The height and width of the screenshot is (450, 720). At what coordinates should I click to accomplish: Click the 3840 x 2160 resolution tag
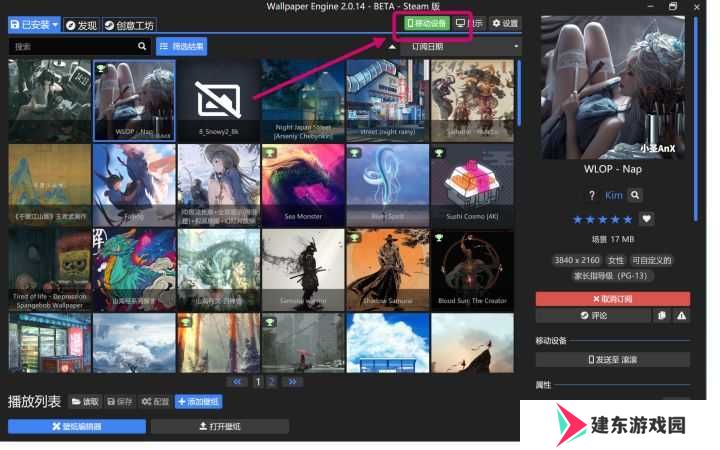click(577, 260)
